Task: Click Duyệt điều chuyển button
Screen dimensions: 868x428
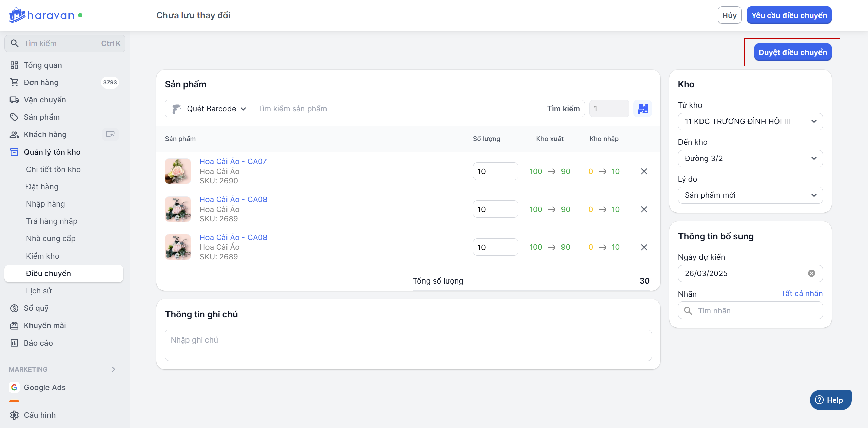Action: tap(792, 52)
